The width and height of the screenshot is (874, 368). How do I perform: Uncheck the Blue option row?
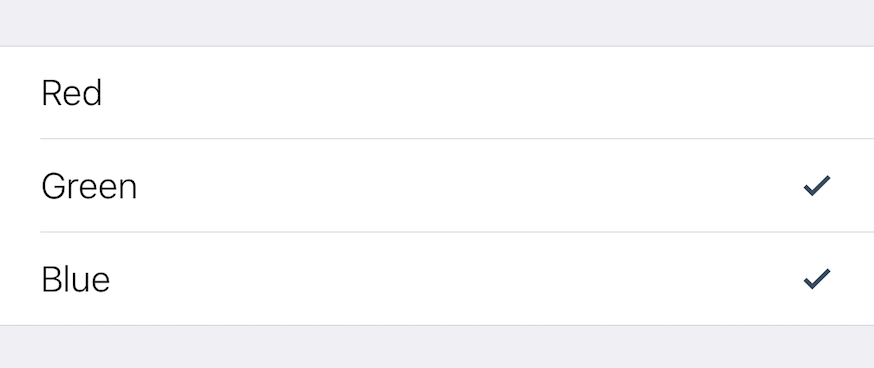coord(437,278)
